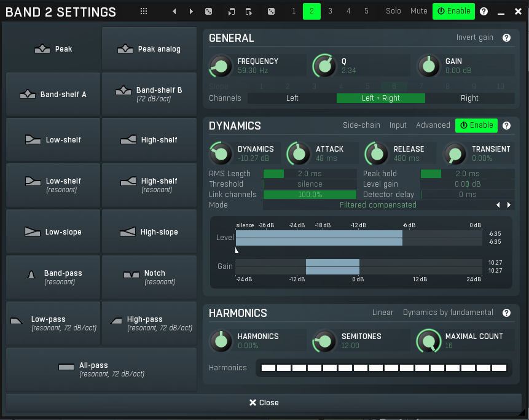Screen dimensions: 529x420
Task: Click the first randomize dice icon
Action: tap(208, 11)
